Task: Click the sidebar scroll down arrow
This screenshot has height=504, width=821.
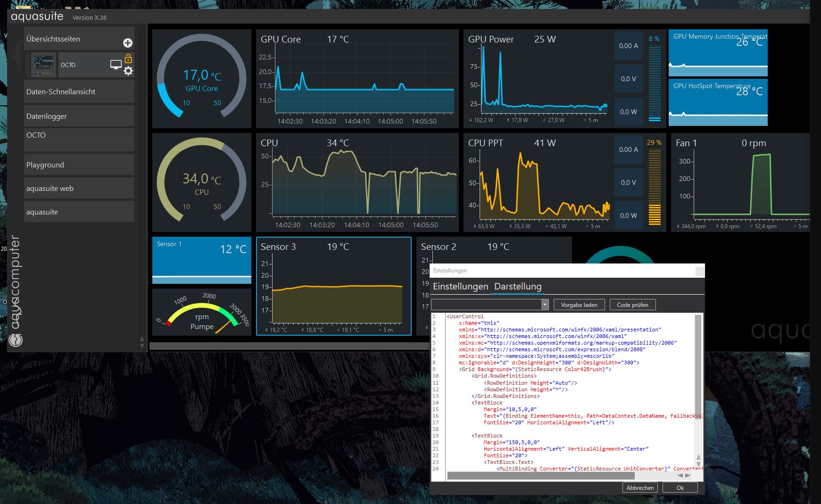Action: pos(142,346)
